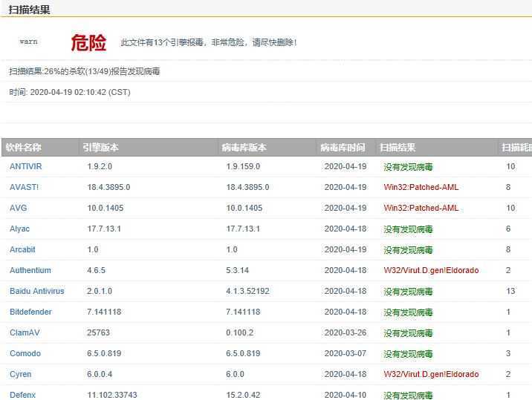Click Authentium database version 5.3.14
Screen dimensions: 532x400
(237, 270)
